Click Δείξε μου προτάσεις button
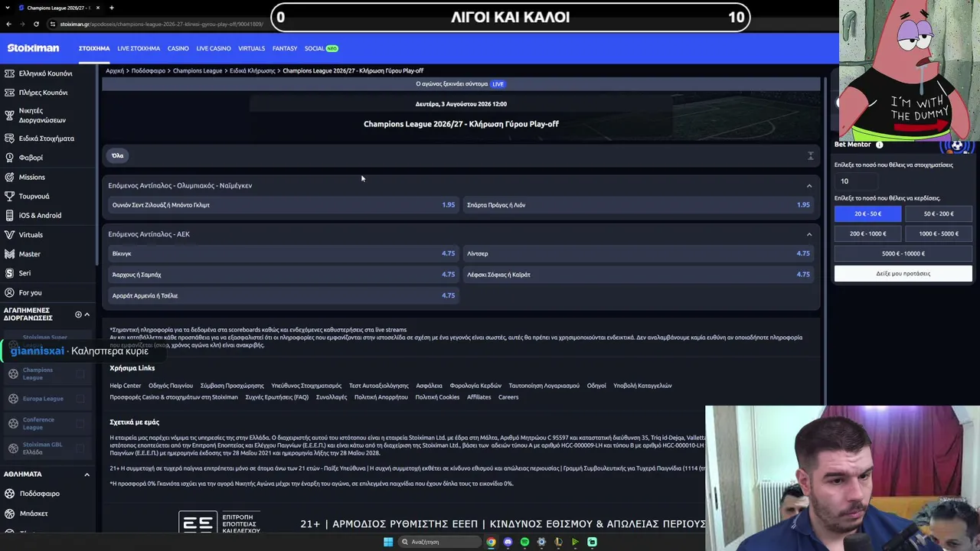Viewport: 980px width, 551px height. 903,273
